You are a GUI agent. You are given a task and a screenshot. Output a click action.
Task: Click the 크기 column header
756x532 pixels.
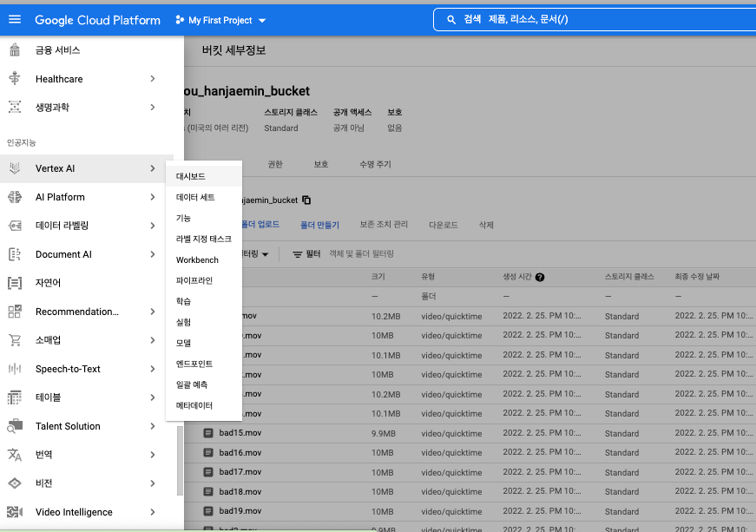coord(378,277)
